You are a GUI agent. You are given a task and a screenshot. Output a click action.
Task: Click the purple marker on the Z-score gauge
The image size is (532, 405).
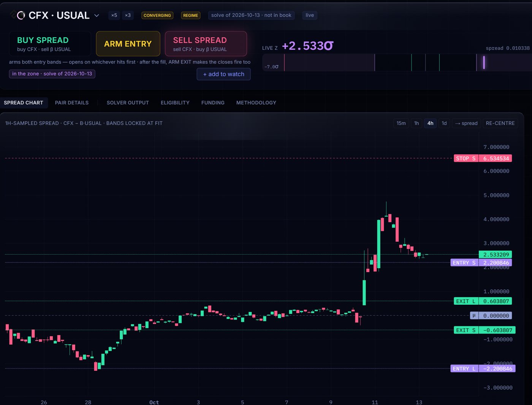[484, 62]
